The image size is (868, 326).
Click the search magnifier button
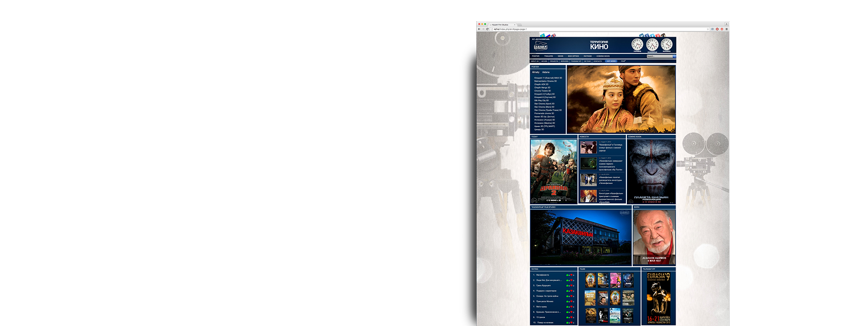pyautogui.click(x=674, y=56)
